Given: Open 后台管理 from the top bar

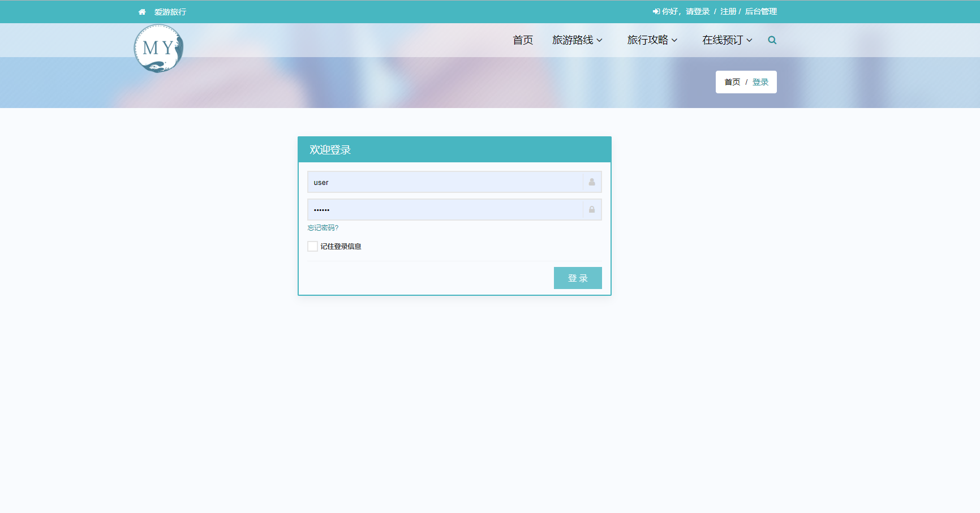Looking at the screenshot, I should coord(760,11).
